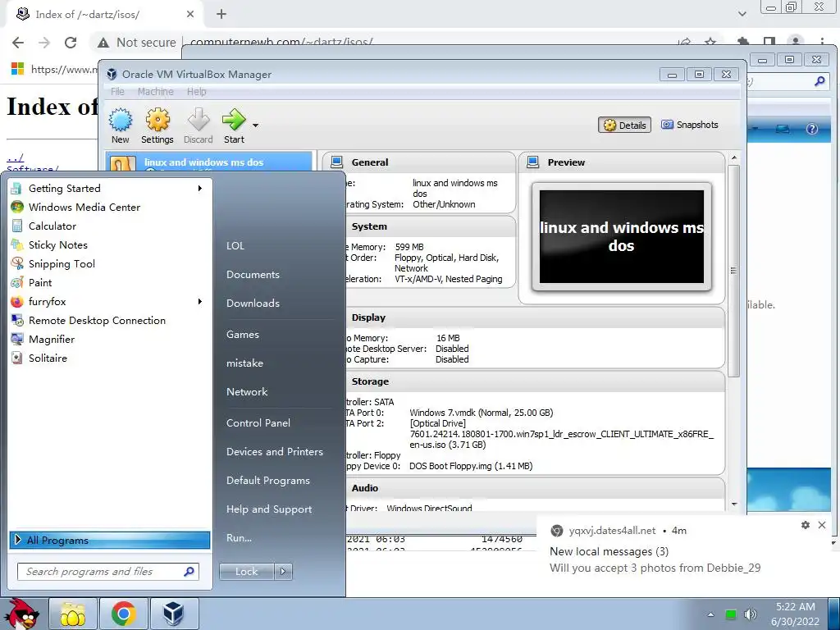
Task: Open Snipping Tool
Action: click(107, 263)
